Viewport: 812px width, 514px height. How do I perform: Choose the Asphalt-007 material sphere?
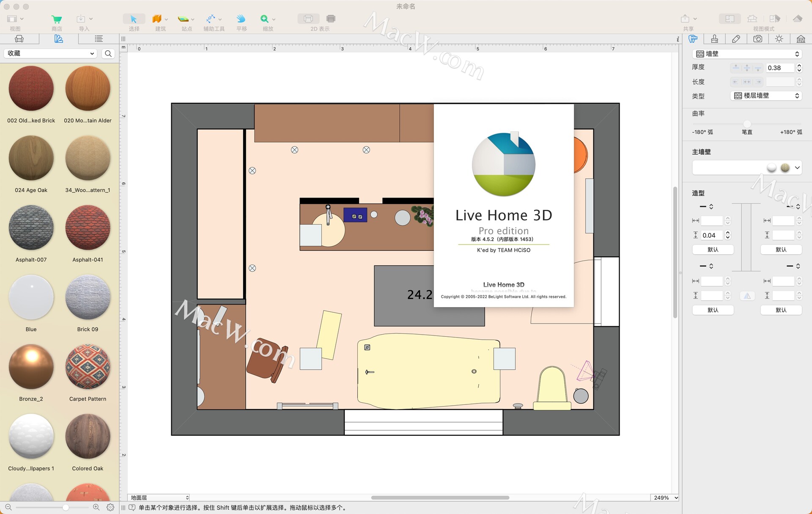[31, 228]
